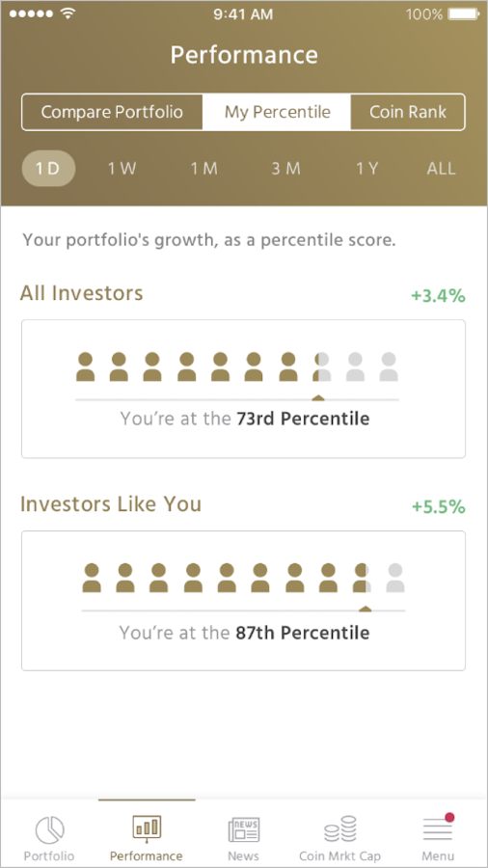Choose the ALL time range
The image size is (488, 868).
click(x=441, y=168)
